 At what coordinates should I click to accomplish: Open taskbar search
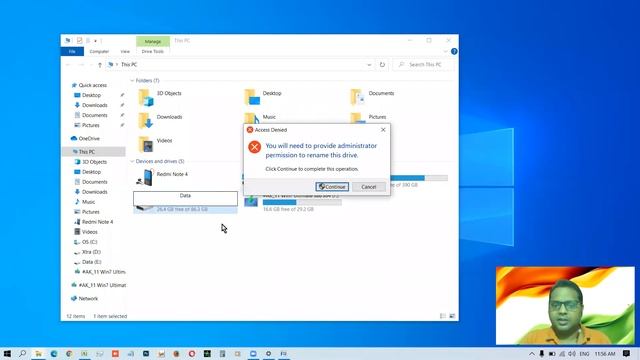coord(22,353)
